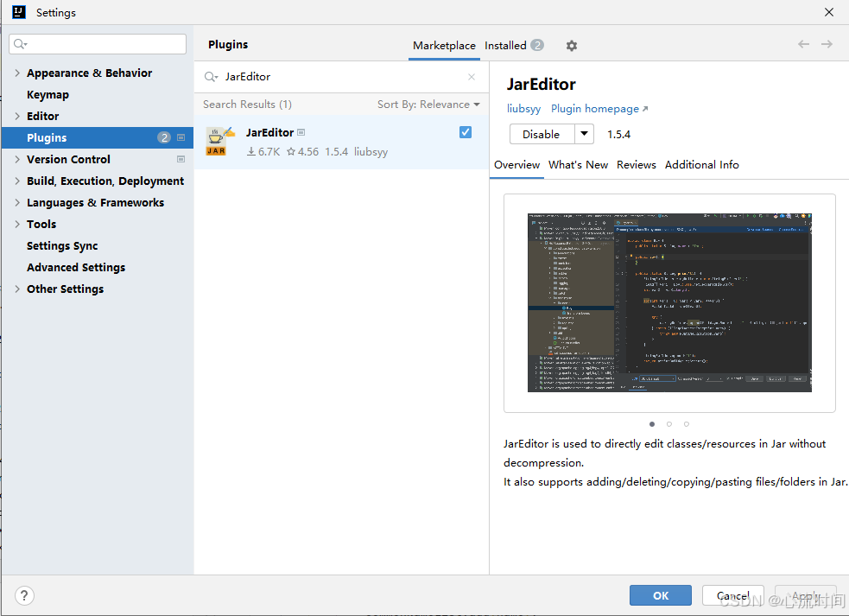Click the 4.56 rating in result row

coord(302,152)
